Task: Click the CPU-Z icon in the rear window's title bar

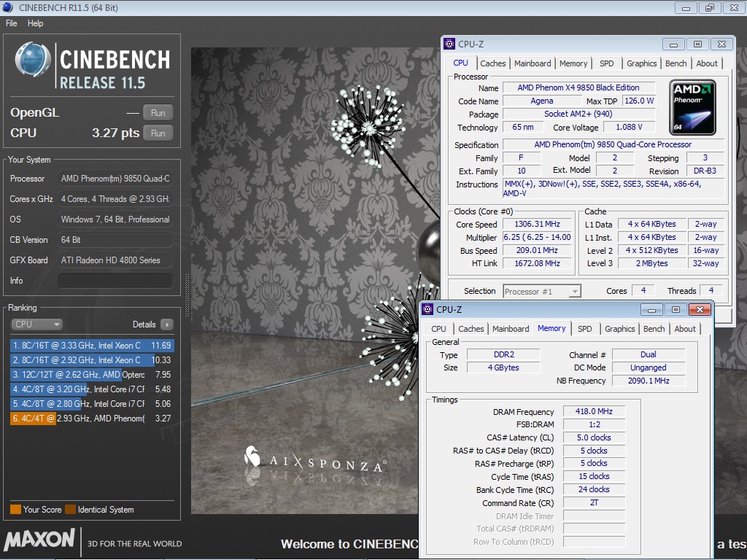Action: (x=449, y=44)
